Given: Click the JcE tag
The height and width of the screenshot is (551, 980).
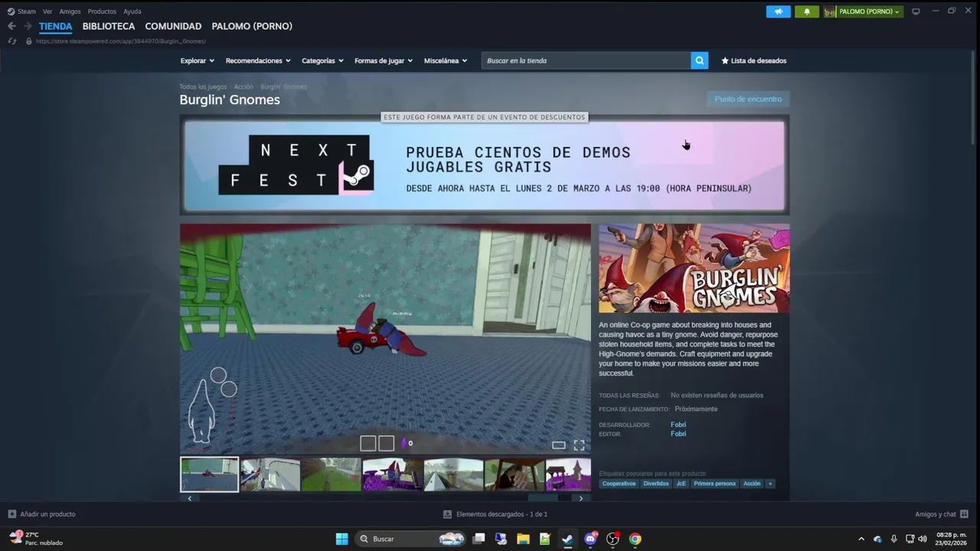Looking at the screenshot, I should (x=681, y=484).
